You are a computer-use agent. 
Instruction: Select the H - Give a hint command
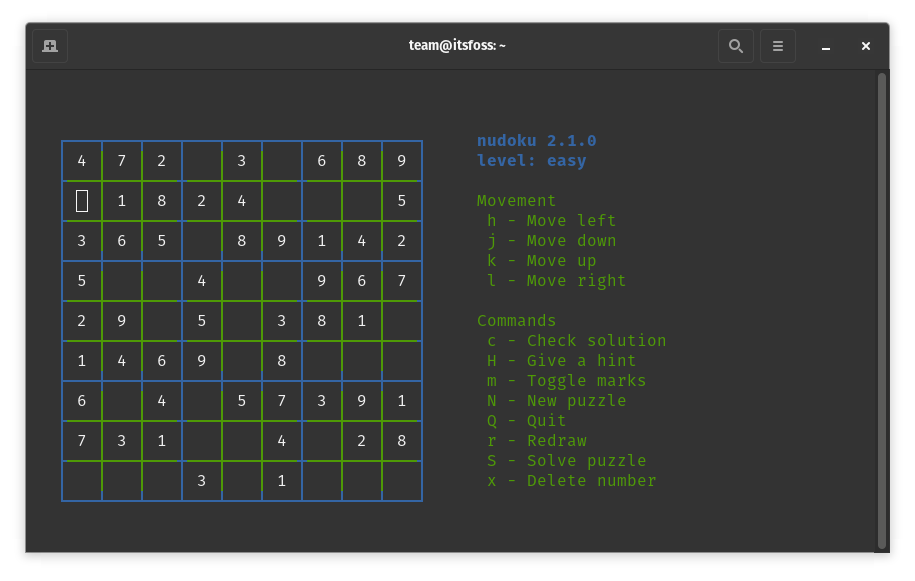click(561, 360)
